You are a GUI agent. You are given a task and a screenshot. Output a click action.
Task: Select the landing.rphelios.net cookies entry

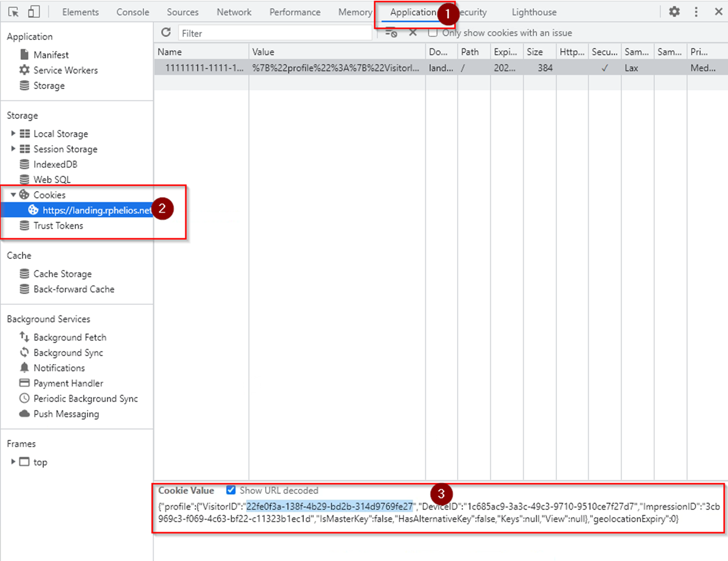pos(96,210)
